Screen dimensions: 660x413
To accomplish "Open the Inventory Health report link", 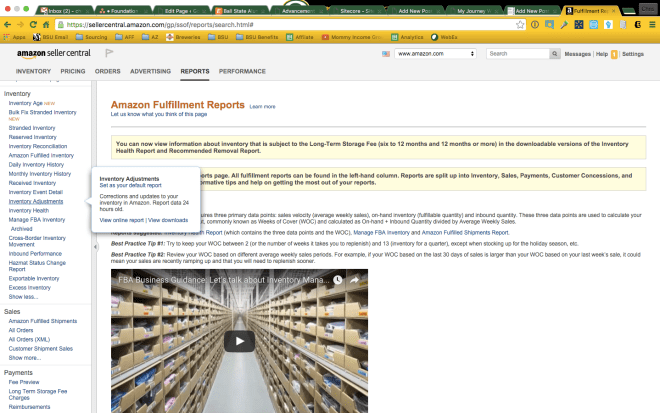I will pos(28,211).
